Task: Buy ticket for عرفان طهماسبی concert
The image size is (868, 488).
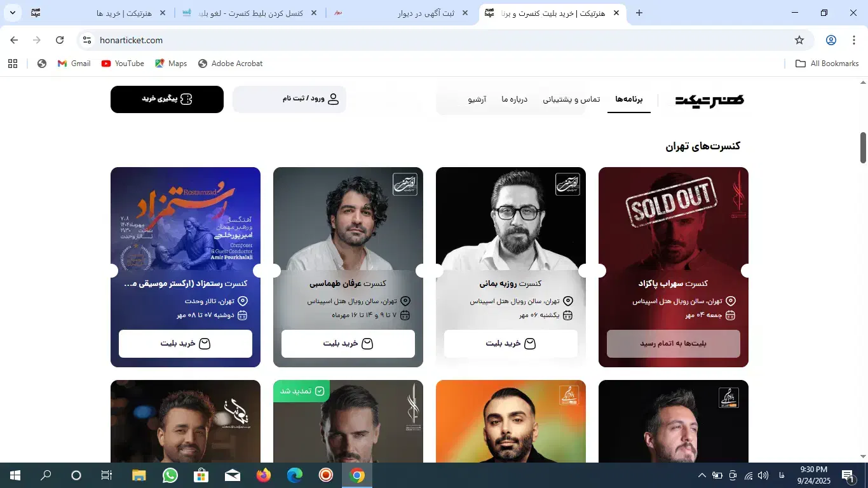Action: click(348, 344)
